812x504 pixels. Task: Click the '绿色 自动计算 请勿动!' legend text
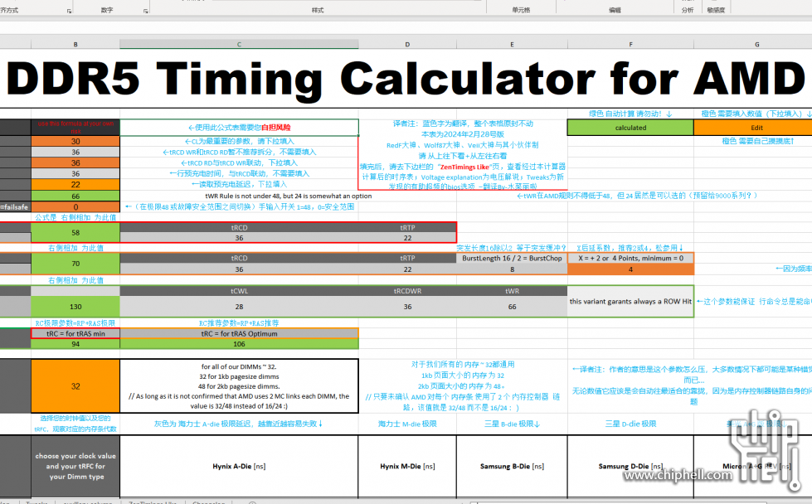(x=630, y=114)
